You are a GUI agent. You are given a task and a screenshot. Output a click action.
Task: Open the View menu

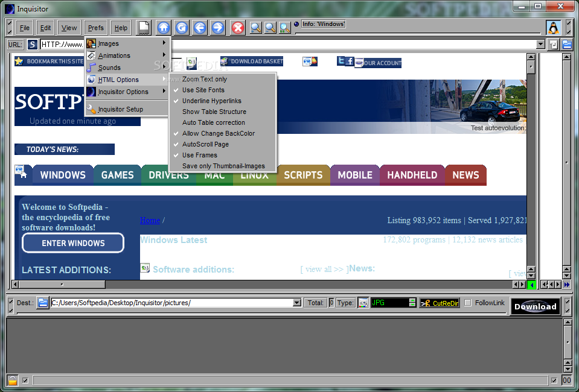coord(69,28)
